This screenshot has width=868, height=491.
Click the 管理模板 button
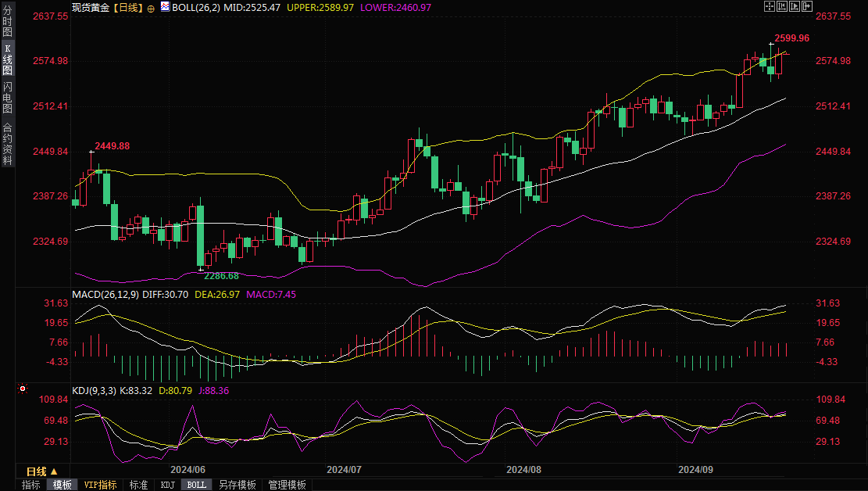tap(287, 485)
